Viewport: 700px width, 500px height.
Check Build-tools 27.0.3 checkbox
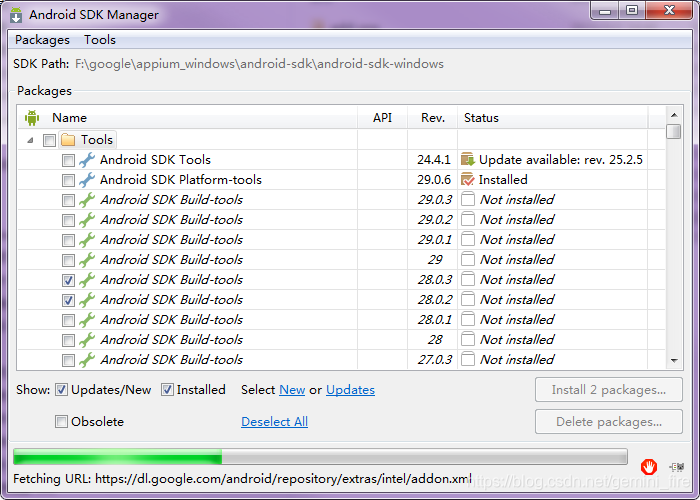(x=68, y=360)
